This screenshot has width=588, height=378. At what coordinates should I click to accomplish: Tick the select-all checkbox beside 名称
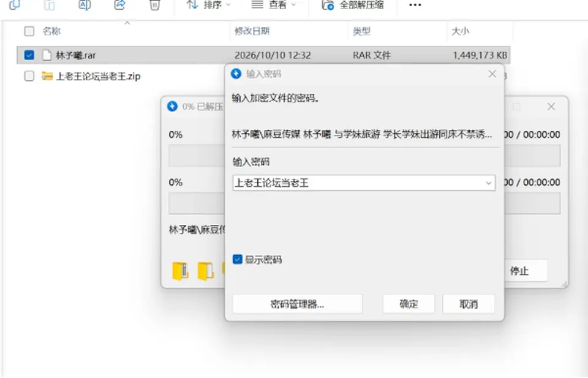(29, 31)
